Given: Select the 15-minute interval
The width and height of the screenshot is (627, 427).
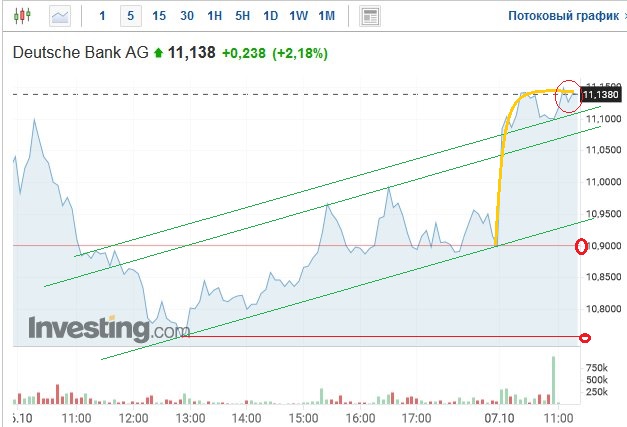Looking at the screenshot, I should (159, 16).
